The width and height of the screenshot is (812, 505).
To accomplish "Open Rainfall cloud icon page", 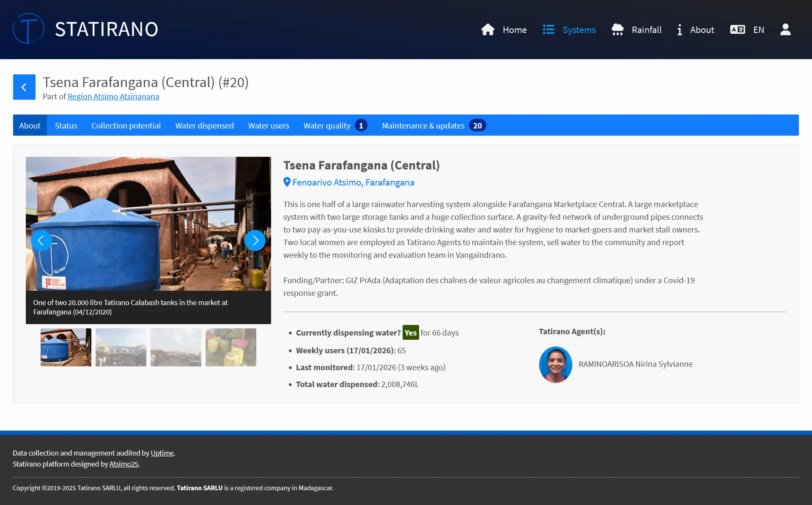I will pyautogui.click(x=617, y=30).
